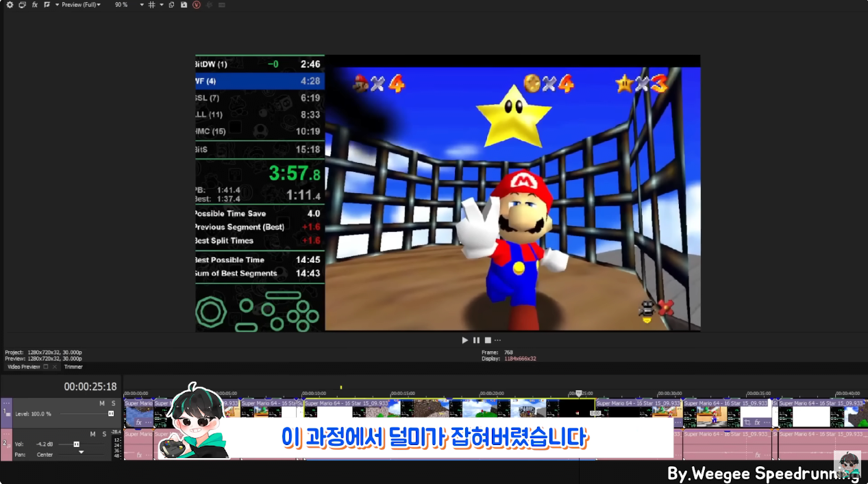This screenshot has width=868, height=484.
Task: Select audio clip under 00:00:35:00
Action: 727,445
